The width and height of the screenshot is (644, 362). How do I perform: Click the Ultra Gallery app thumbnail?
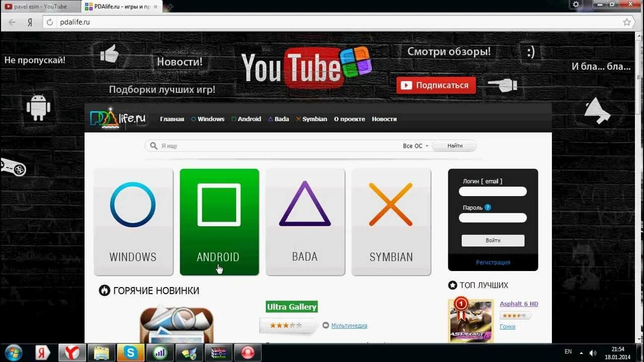tap(177, 324)
